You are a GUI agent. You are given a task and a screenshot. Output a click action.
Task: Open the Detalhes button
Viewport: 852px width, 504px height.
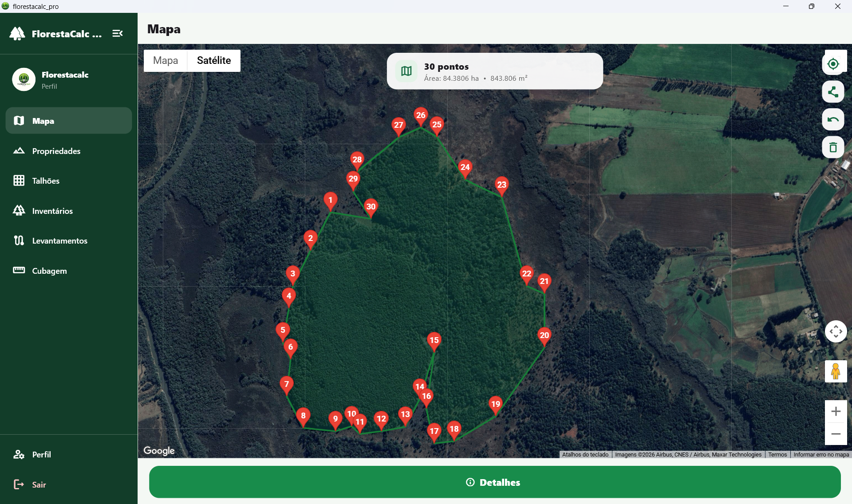(x=495, y=482)
